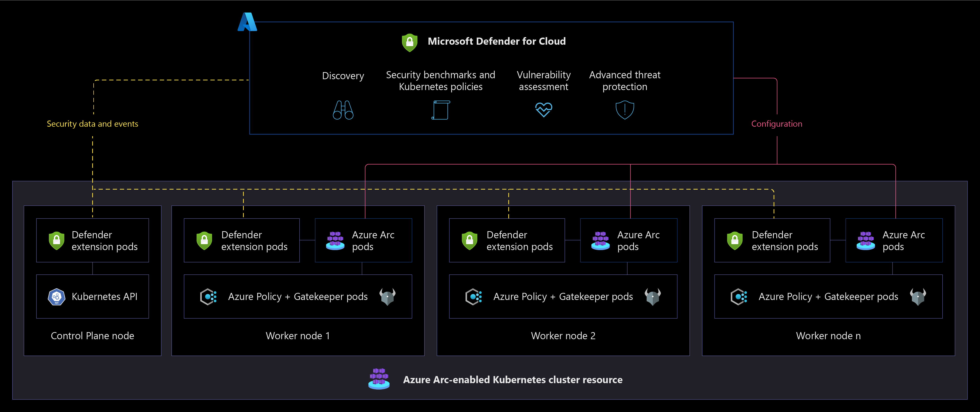Screen dimensions: 980x412
Task: Select the security benchmarks scroll icon
Action: click(x=441, y=110)
